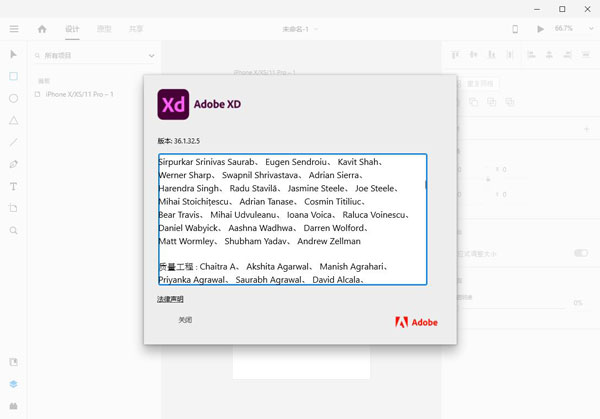Click the 0% opacity value
The image size is (600, 419).
578,303
